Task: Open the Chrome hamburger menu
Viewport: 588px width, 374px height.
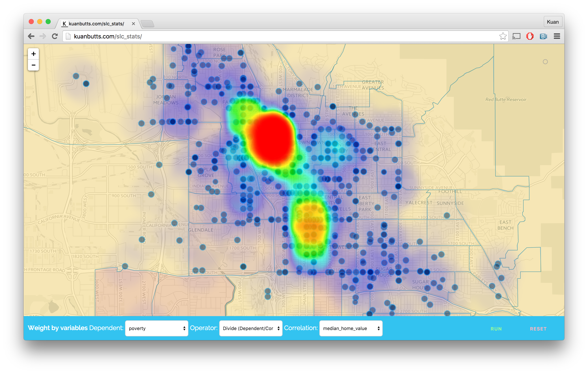Action: tap(557, 36)
